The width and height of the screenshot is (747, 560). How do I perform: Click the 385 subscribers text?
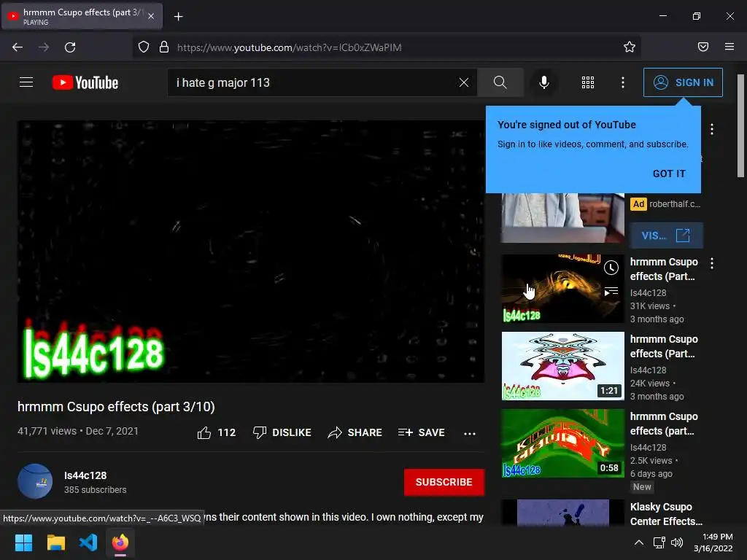click(x=96, y=489)
